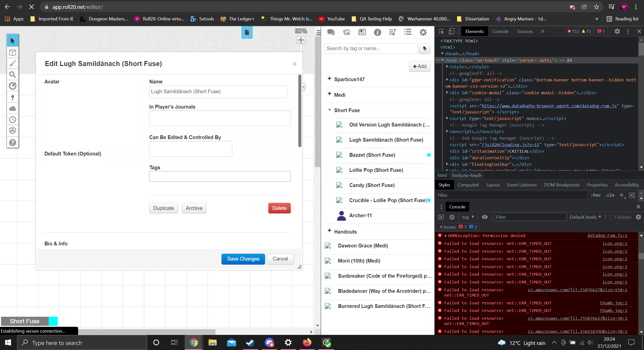Show more DevTools tabs chevron

tap(543, 31)
